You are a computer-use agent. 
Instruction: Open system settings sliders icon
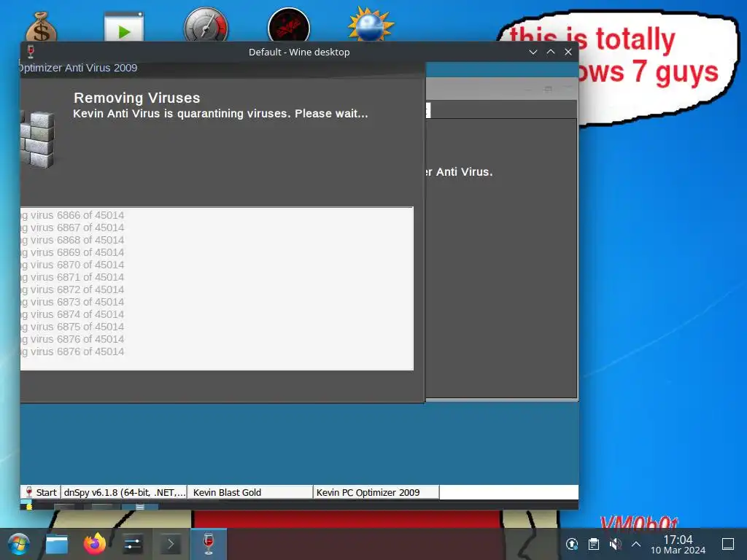coord(132,544)
